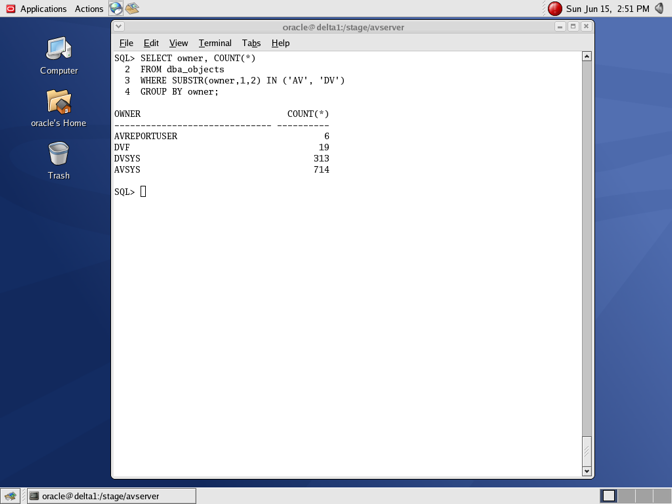Image resolution: width=672 pixels, height=504 pixels.
Task: Click the red update notification icon
Action: coord(555,9)
